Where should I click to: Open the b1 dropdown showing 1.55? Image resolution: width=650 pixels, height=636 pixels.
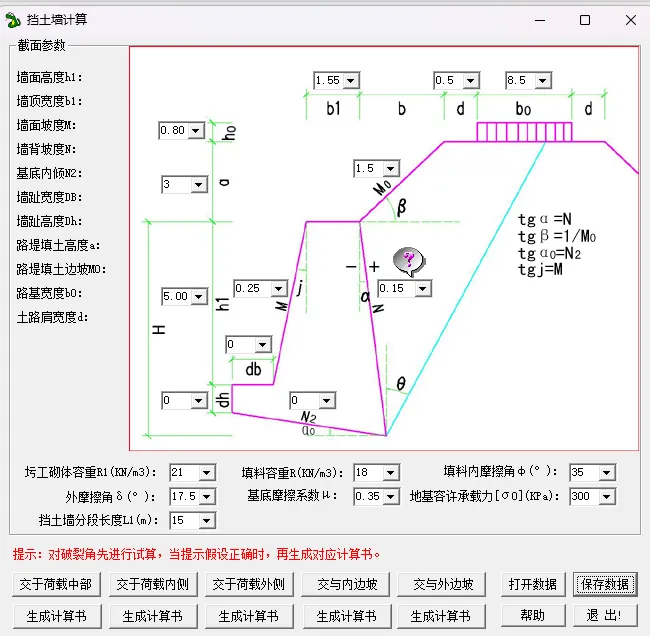click(351, 80)
